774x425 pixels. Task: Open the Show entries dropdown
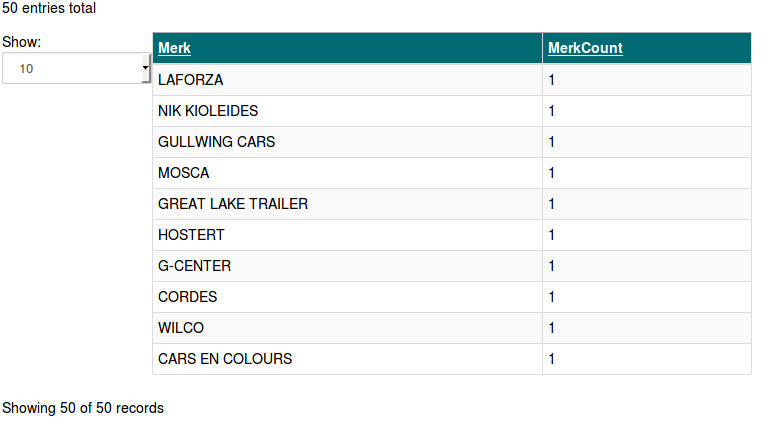tap(75, 68)
